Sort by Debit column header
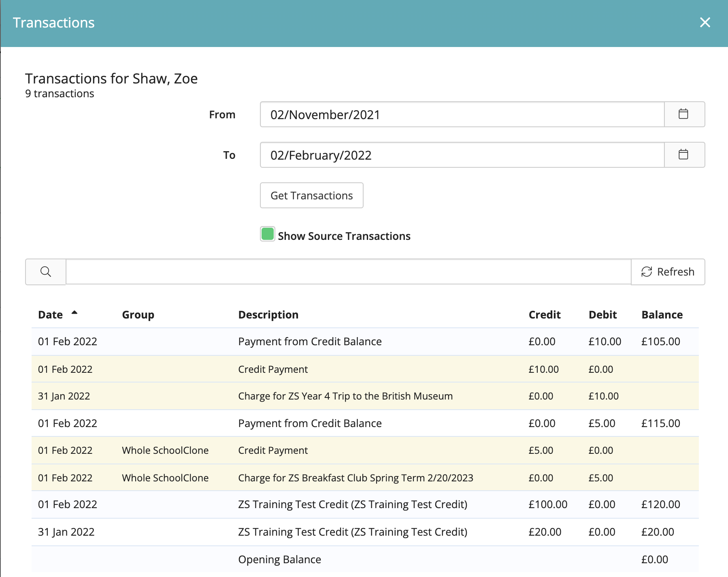 click(x=602, y=315)
